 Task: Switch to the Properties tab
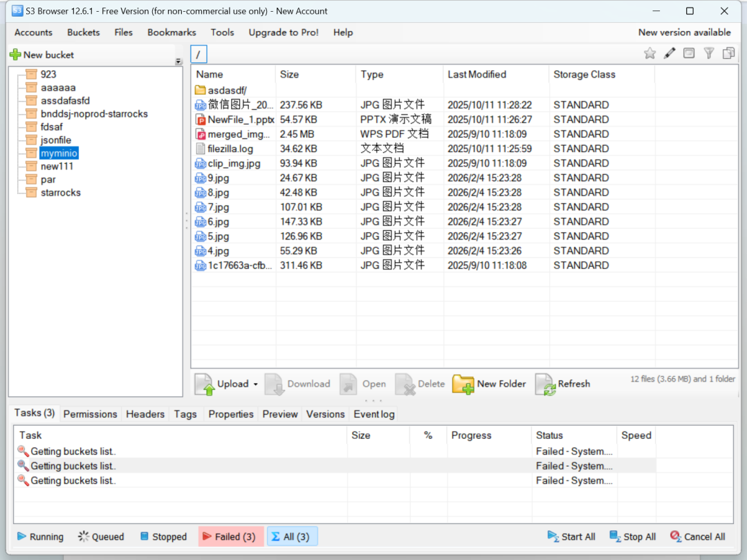pos(231,414)
